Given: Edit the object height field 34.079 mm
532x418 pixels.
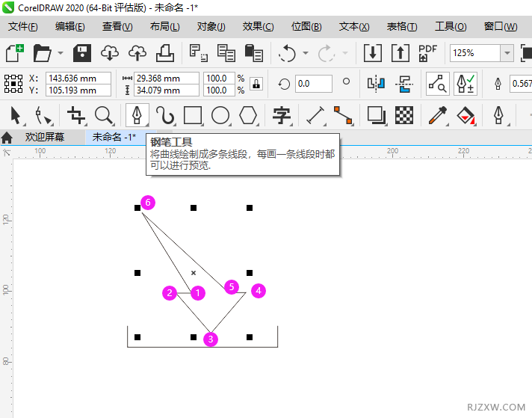Looking at the screenshot, I should tap(166, 90).
